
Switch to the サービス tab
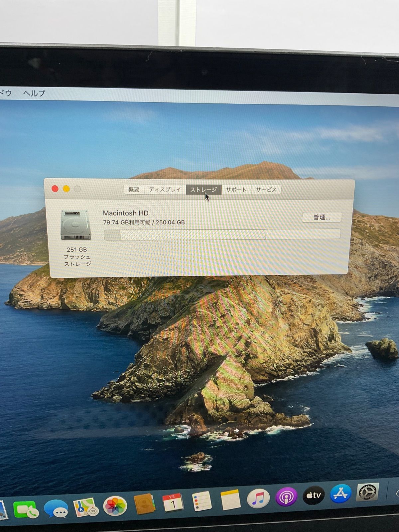(x=266, y=190)
